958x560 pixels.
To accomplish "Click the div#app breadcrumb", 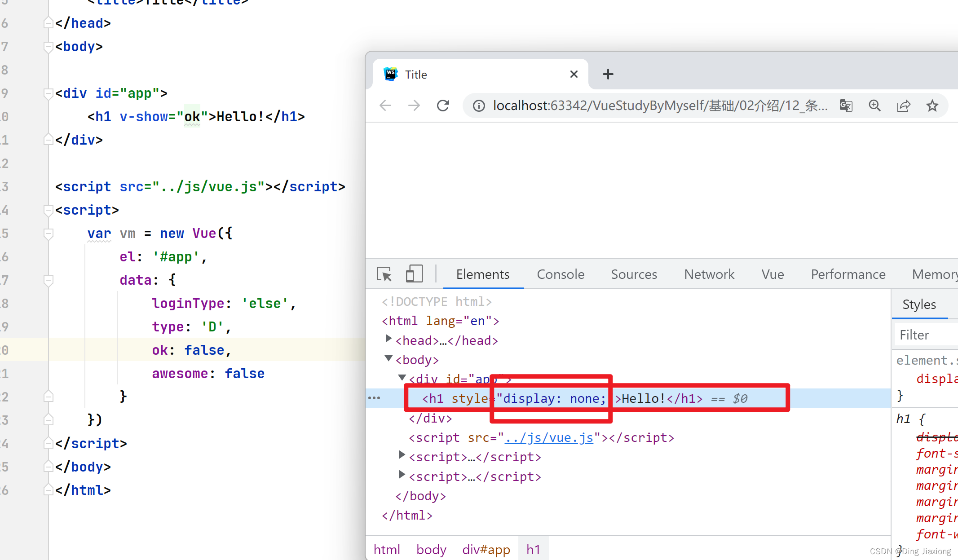I will (x=486, y=549).
